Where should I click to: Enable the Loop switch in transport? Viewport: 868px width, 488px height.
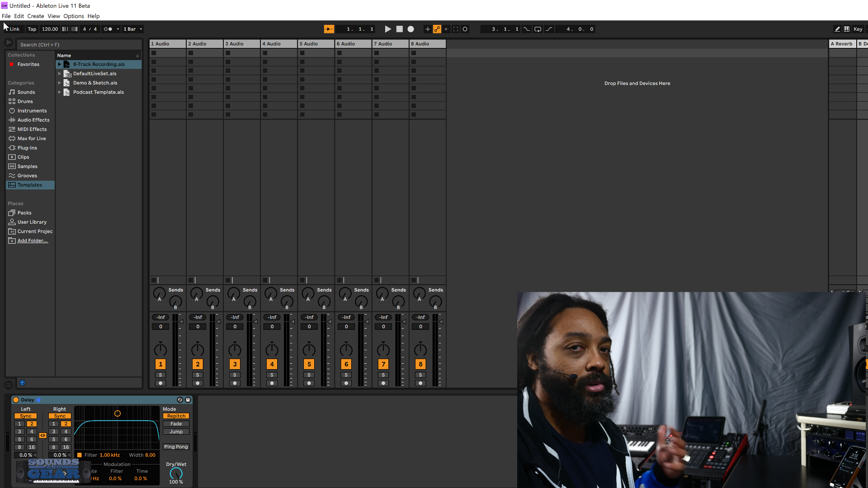pyautogui.click(x=538, y=29)
